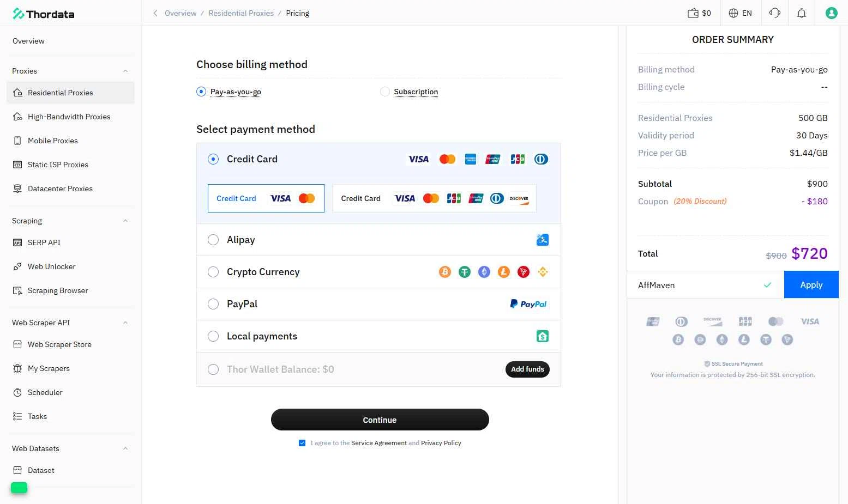Screen dimensions: 848x504
Task: Click the Ethereum icon in Crypto Currency row
Action: [x=484, y=272]
